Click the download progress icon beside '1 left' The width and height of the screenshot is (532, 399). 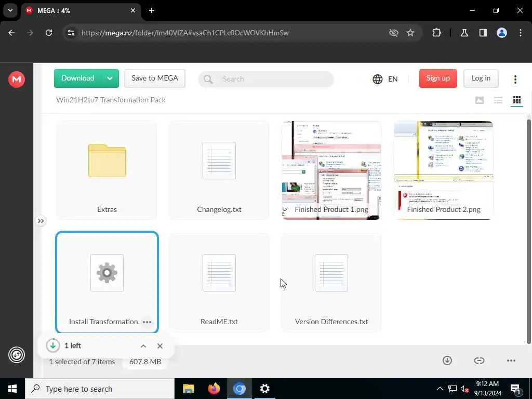(x=53, y=345)
